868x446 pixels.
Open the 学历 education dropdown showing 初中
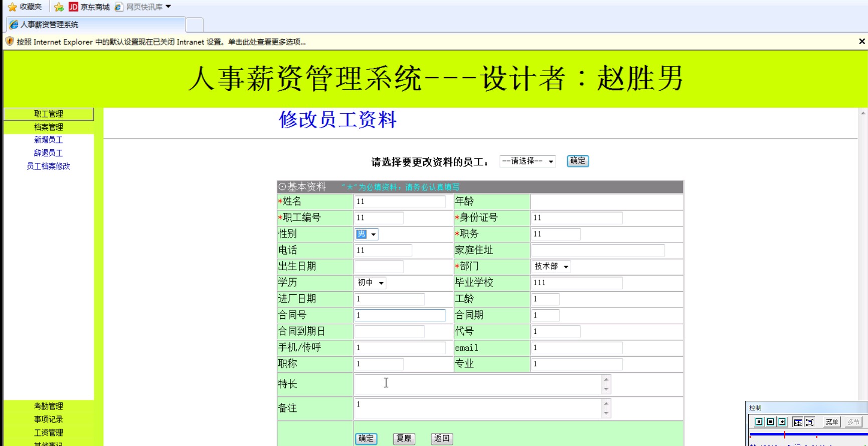tap(370, 283)
